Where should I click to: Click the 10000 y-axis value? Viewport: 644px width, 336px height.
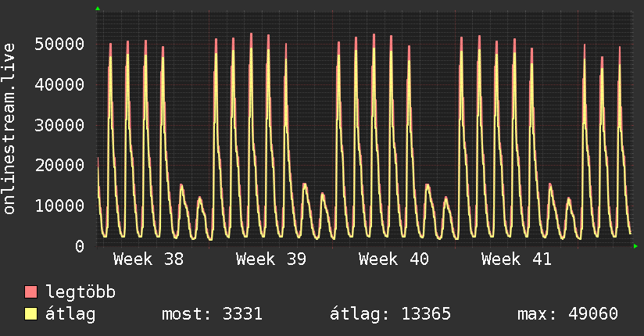tap(59, 206)
